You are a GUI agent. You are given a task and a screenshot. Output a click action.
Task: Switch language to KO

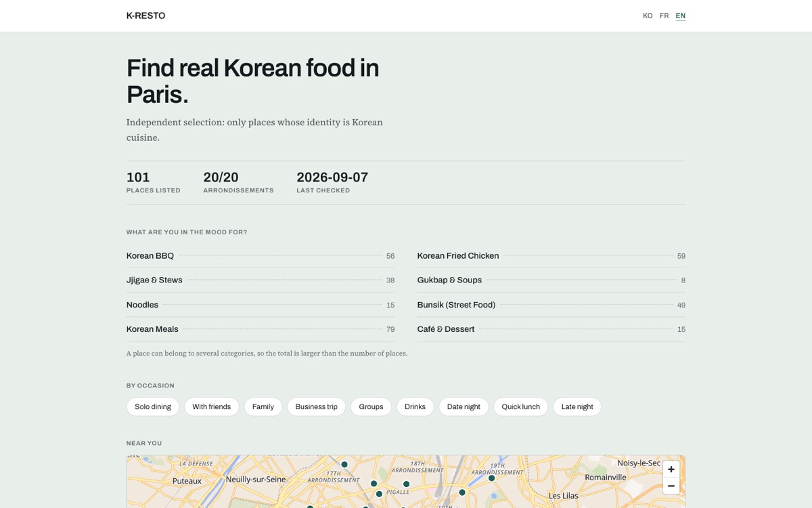click(648, 16)
